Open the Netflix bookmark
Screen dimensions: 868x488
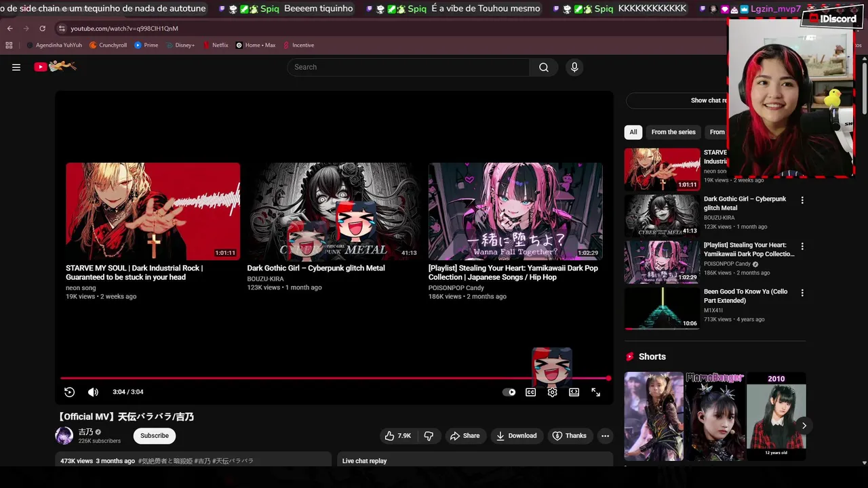click(x=216, y=45)
